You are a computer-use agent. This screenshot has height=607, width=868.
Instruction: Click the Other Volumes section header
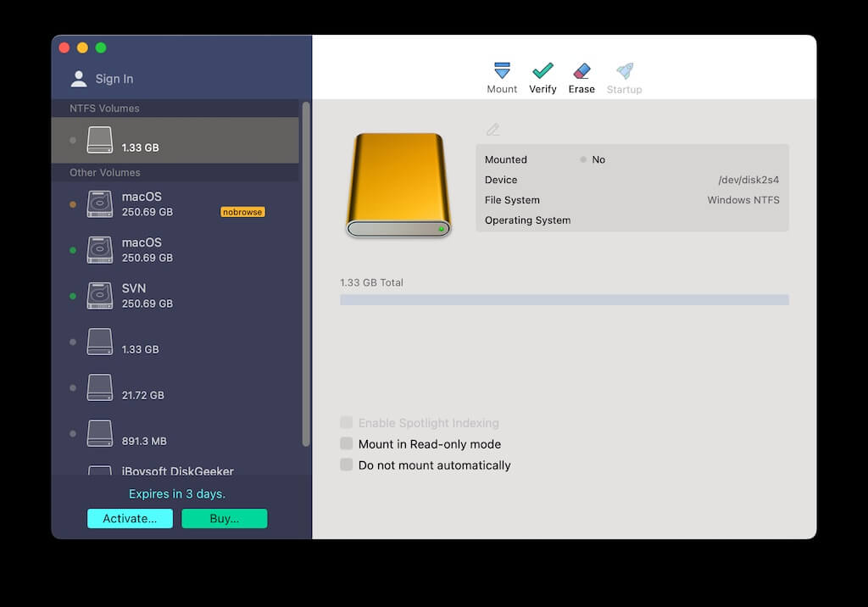[175, 173]
